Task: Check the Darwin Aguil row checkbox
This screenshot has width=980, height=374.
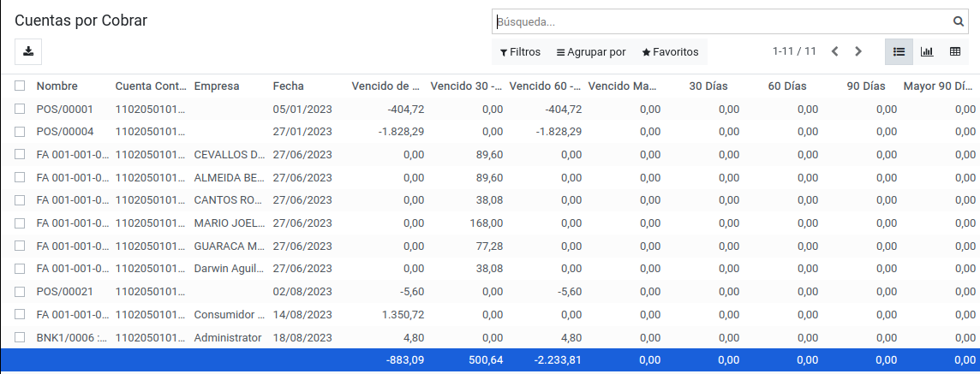Action: pos(20,269)
